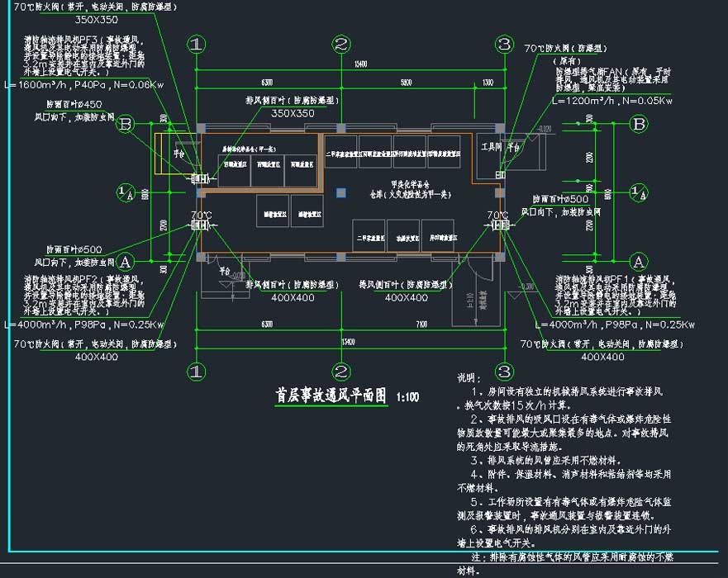Viewport: 728px width, 578px height.
Task: Select the drawing title 首层事故通风平面图
Action: 331,396
